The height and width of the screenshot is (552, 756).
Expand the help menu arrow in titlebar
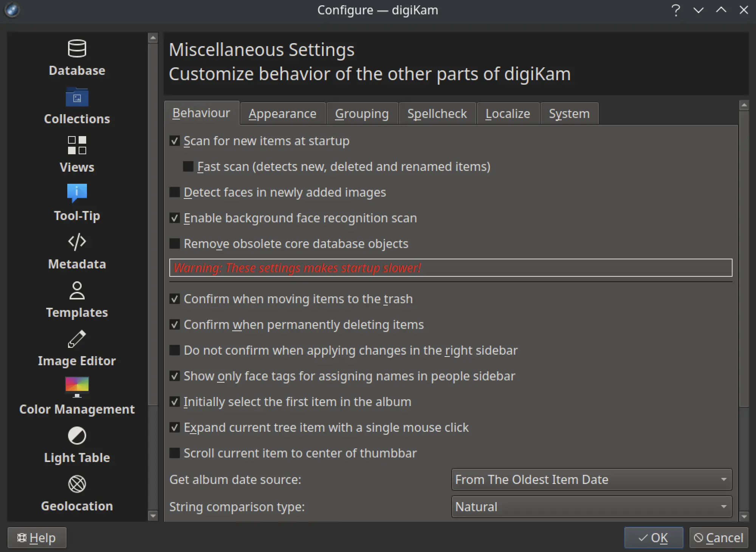click(698, 10)
